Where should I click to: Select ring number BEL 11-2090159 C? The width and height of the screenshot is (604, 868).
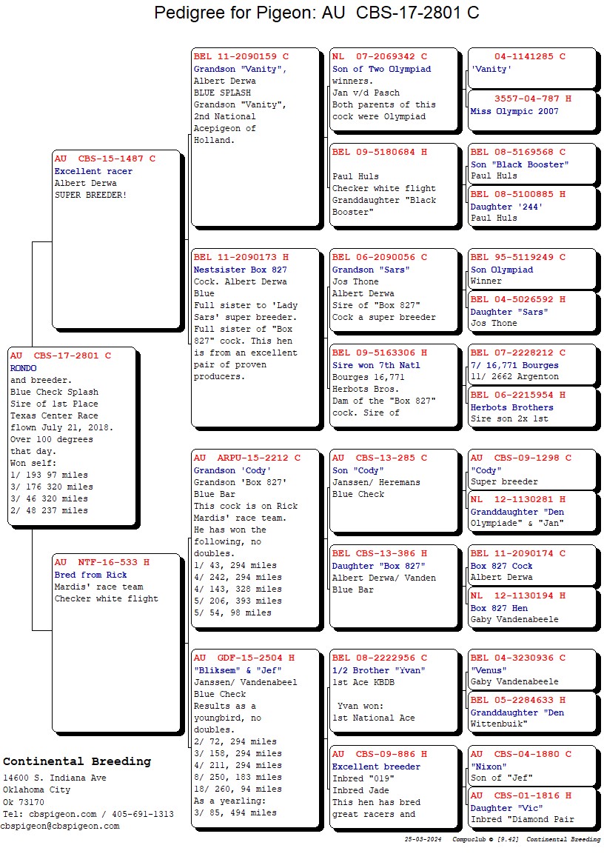pos(241,56)
